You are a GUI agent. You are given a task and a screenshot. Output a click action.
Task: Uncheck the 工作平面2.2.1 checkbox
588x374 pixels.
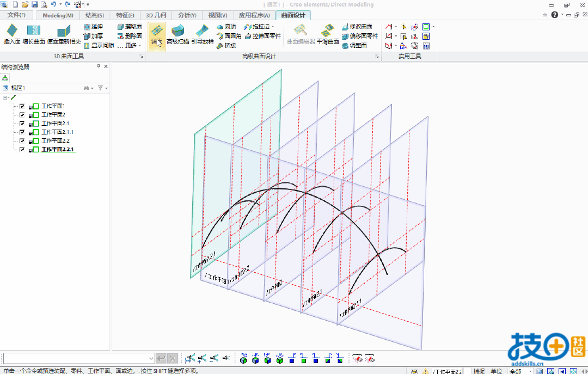[22, 149]
